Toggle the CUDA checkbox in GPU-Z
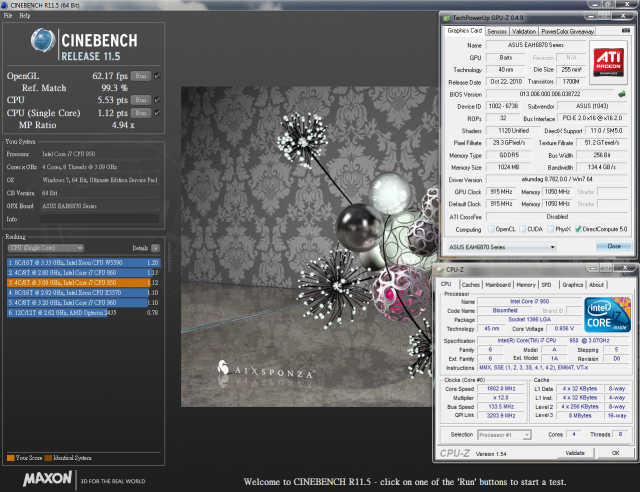Image resolution: width=640 pixels, height=492 pixels. pos(522,229)
